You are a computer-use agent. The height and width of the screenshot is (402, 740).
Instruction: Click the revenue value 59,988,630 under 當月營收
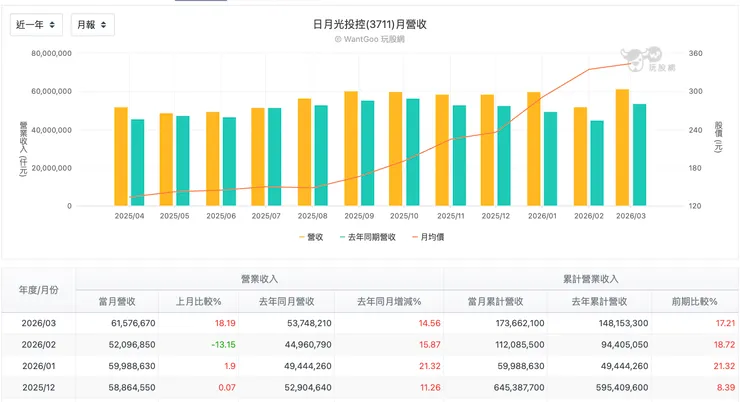click(132, 366)
